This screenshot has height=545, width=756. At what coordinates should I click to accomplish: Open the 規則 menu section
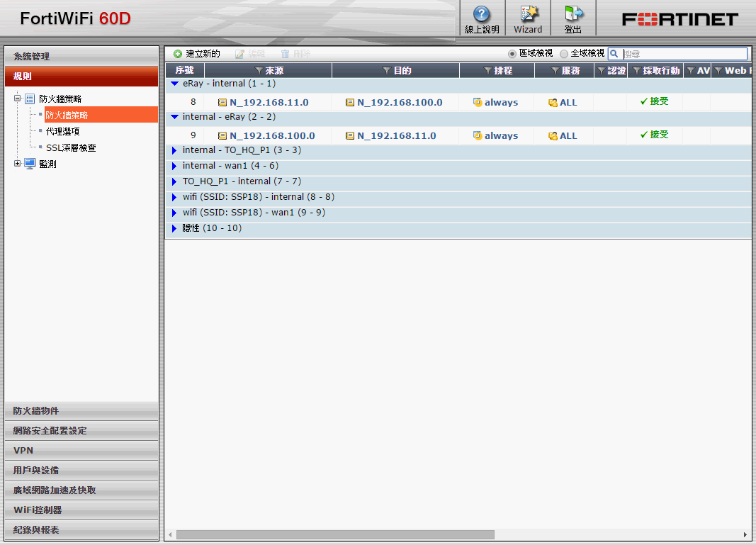(81, 77)
